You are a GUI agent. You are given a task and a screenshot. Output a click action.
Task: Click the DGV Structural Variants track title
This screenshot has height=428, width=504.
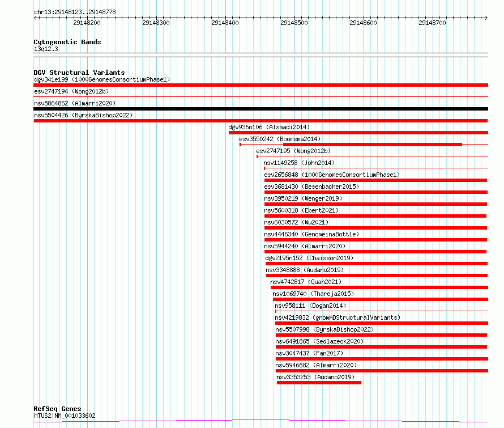(x=79, y=73)
